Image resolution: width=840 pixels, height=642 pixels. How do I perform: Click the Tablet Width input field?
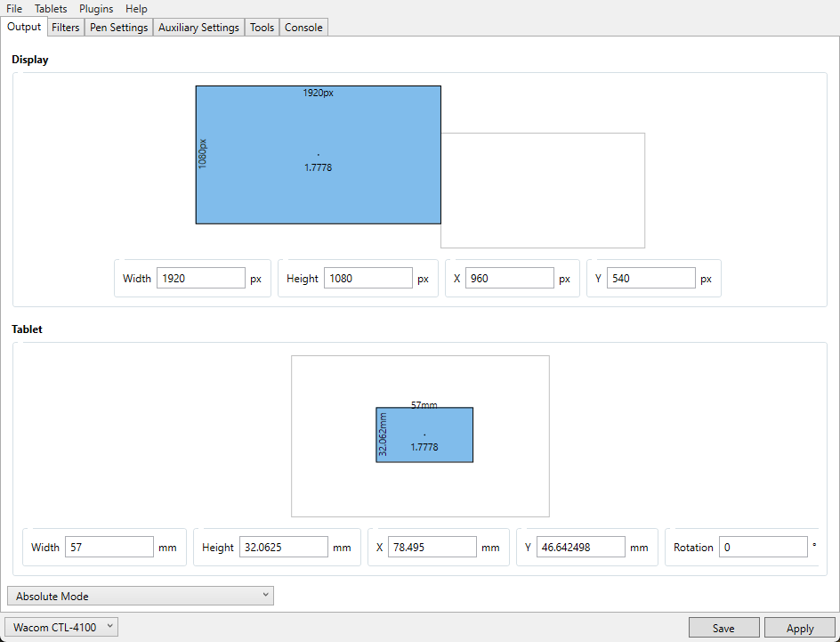(109, 548)
